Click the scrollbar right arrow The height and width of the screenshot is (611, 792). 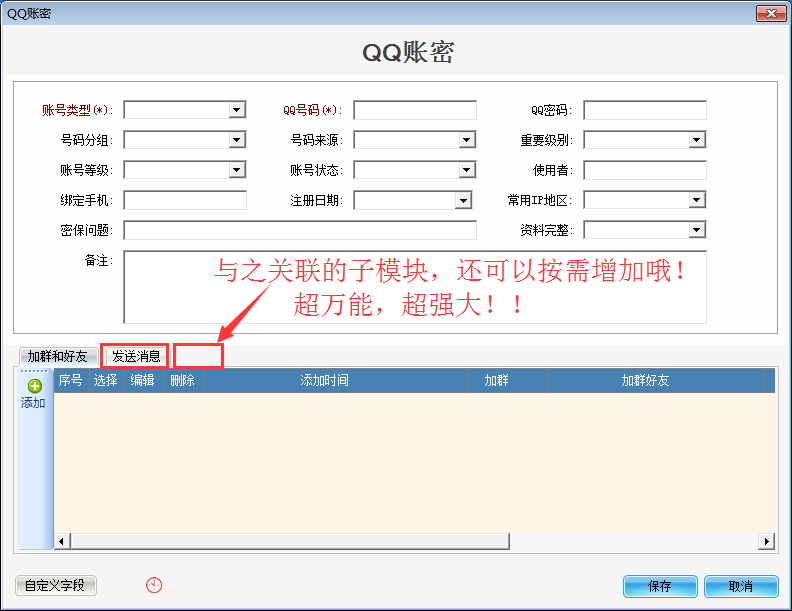(x=766, y=541)
